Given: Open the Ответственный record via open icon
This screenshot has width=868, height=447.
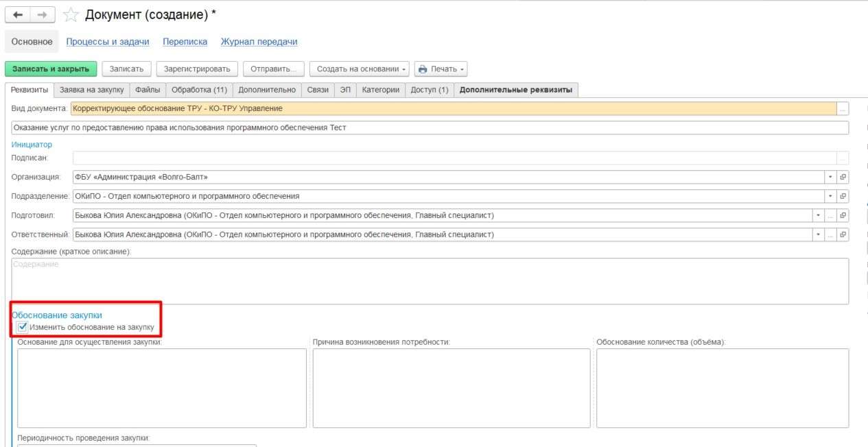Looking at the screenshot, I should click(x=843, y=234).
